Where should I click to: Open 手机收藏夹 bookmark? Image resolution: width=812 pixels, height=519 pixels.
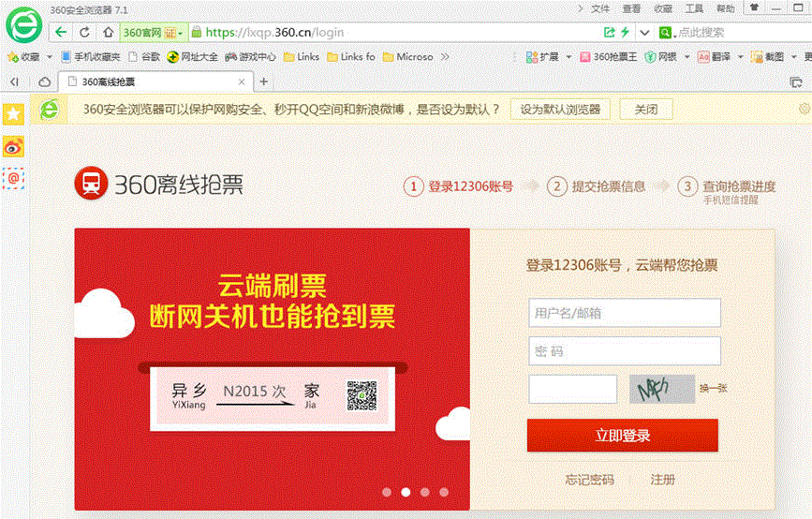(x=91, y=56)
